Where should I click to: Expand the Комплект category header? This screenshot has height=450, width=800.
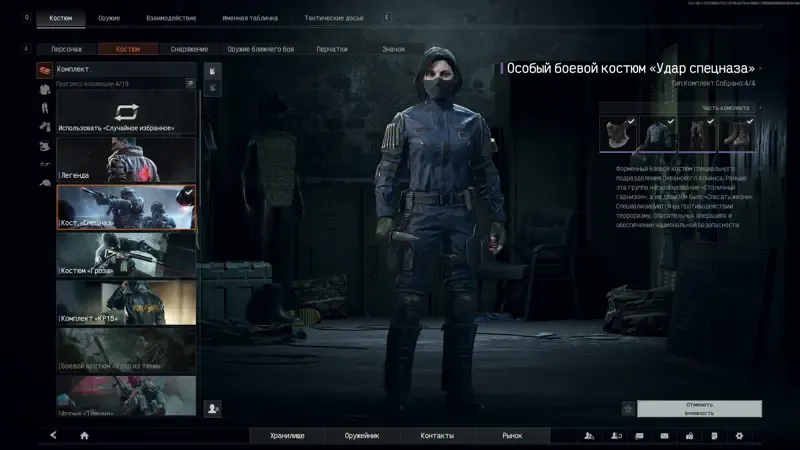pyautogui.click(x=126, y=69)
